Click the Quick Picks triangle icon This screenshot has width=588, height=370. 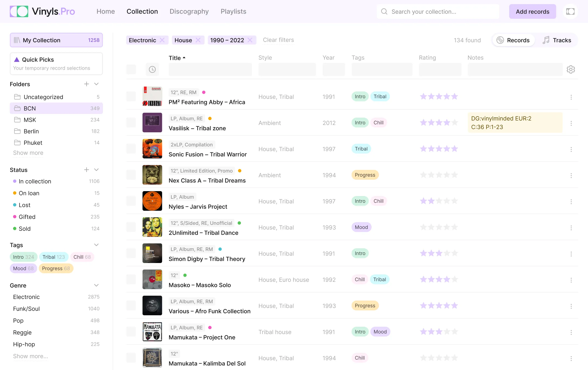click(x=17, y=60)
